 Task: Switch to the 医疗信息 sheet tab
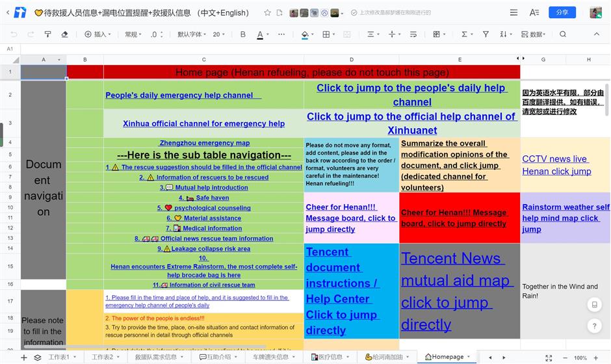[x=331, y=357]
